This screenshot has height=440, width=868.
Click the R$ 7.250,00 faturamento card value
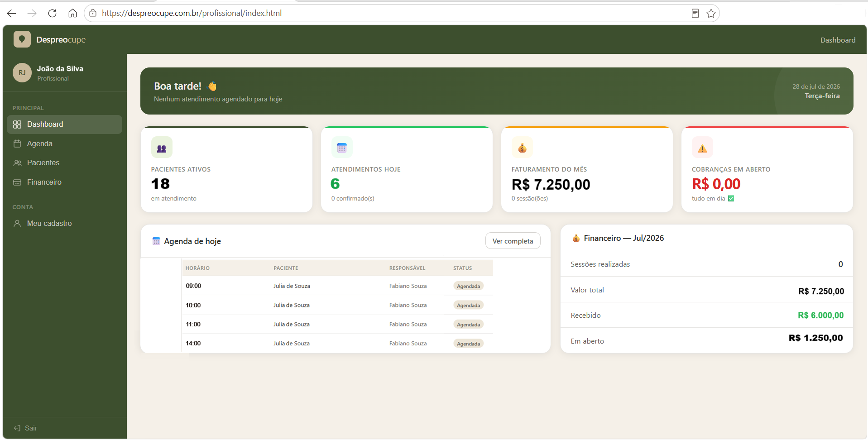551,184
